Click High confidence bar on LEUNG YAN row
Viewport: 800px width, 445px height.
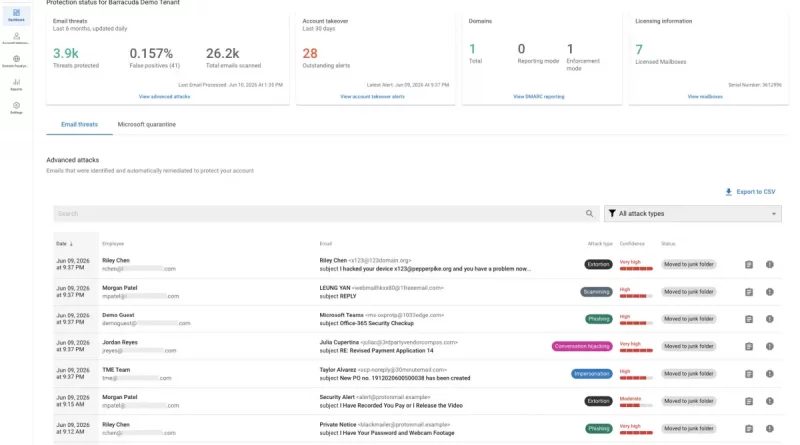click(636, 296)
